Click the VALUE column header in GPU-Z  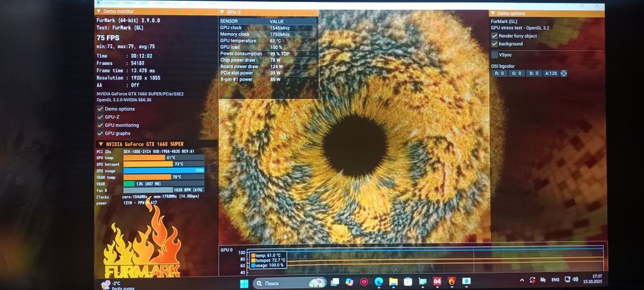[x=276, y=21]
